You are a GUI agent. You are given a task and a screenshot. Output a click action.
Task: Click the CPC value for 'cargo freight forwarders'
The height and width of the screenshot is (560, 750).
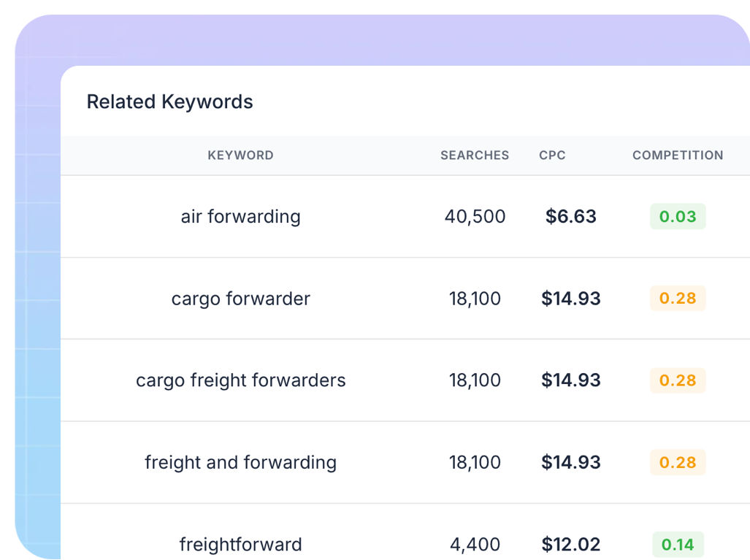(571, 380)
